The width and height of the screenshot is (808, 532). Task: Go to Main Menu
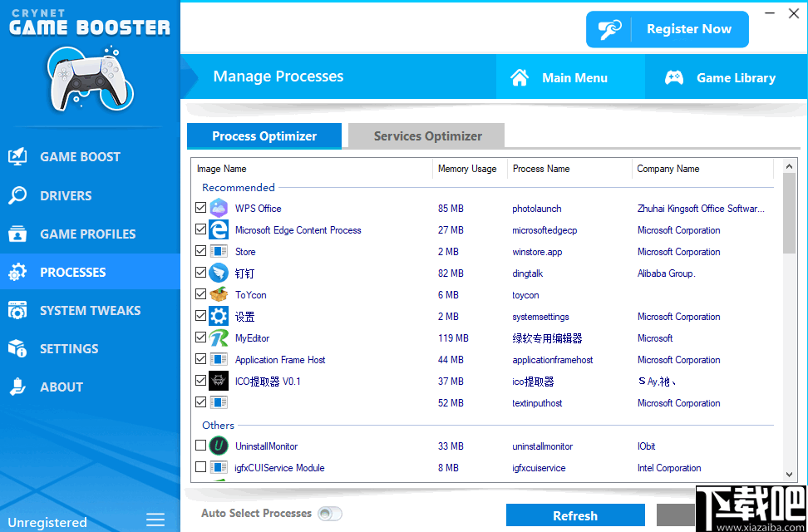click(x=570, y=76)
